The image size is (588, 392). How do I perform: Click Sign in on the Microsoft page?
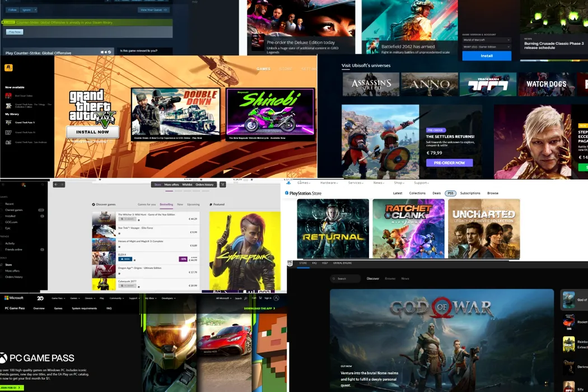268,298
